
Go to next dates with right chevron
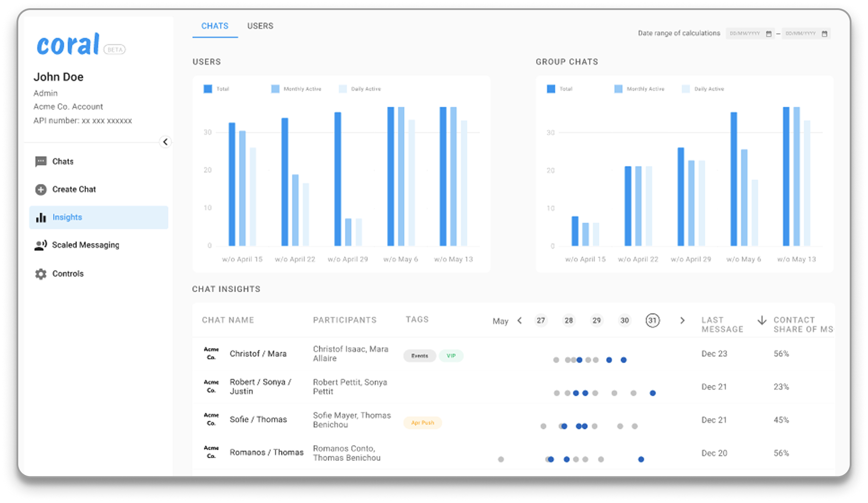coord(682,321)
